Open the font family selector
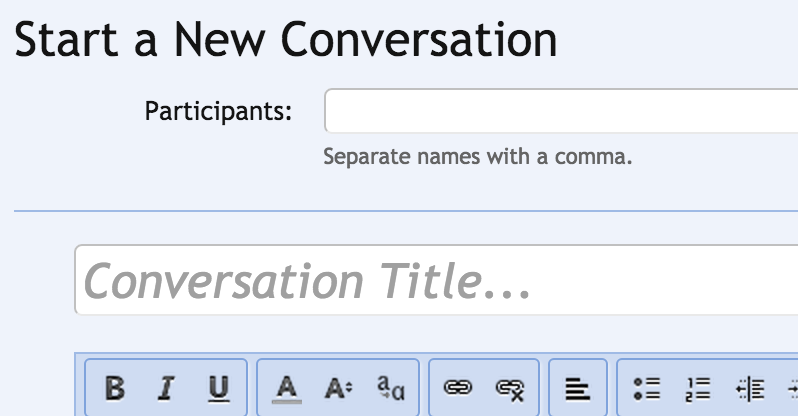 (390, 388)
